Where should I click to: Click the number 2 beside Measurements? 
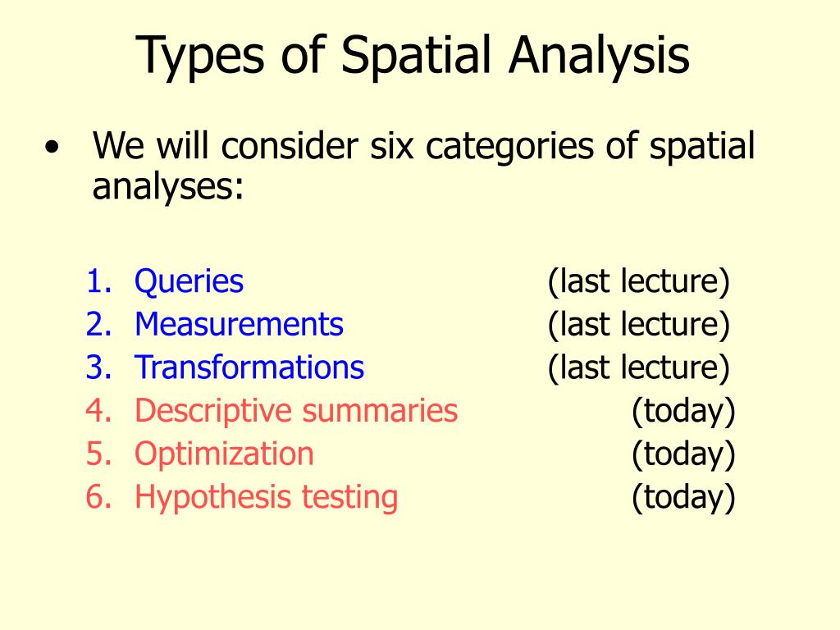tap(98, 324)
